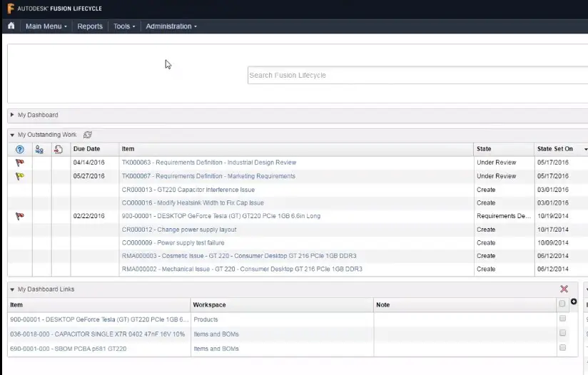Click the black plus add icon in Dashboard Links

click(574, 302)
